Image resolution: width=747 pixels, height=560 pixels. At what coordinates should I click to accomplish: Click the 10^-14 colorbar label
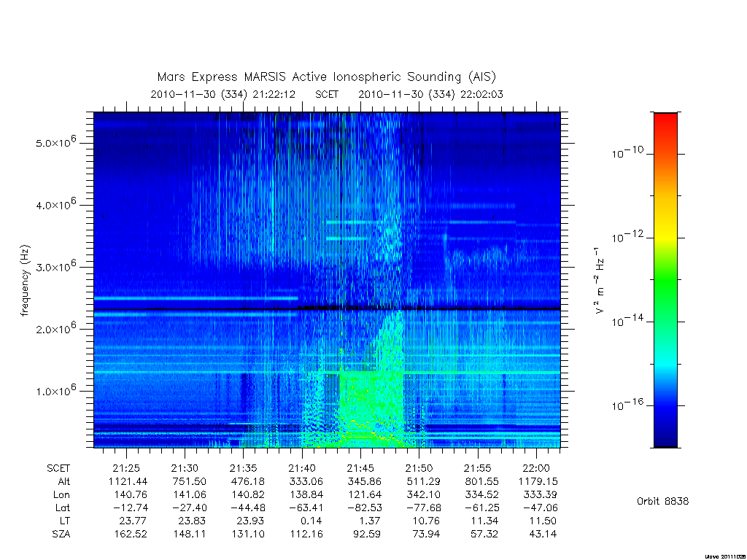[627, 321]
